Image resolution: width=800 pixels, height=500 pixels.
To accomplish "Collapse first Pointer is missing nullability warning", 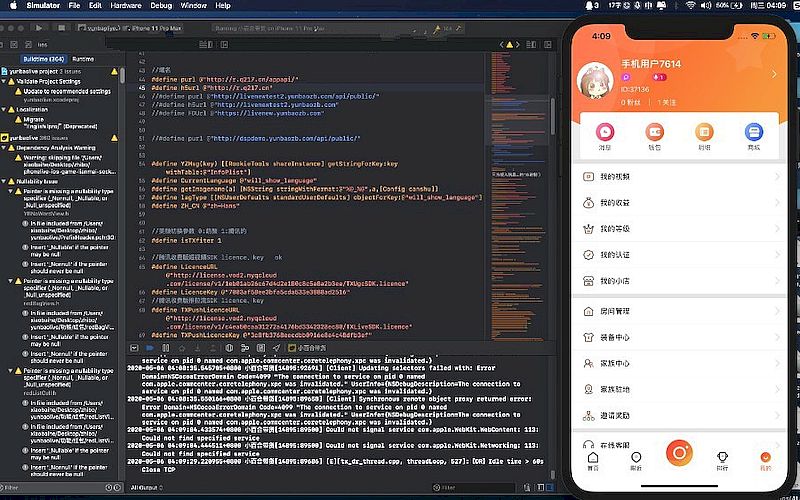I will (11, 191).
